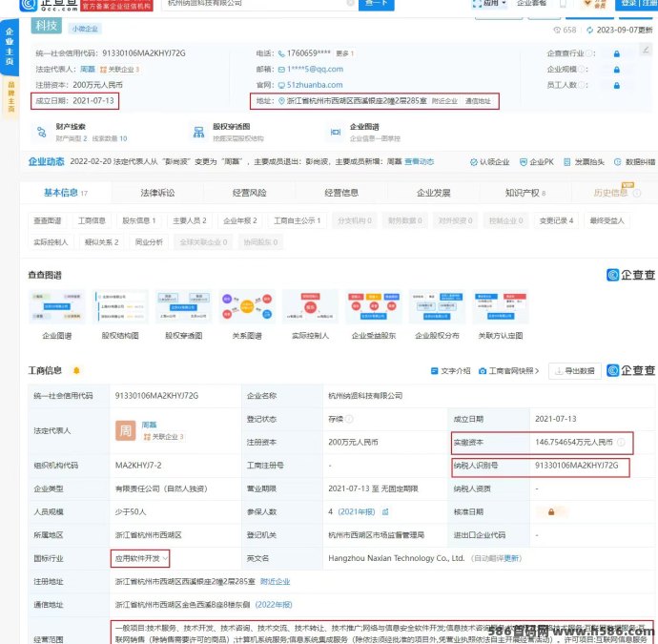Click the bell icon next to 工商信息
Screen dimensions: 658x644
[76, 370]
